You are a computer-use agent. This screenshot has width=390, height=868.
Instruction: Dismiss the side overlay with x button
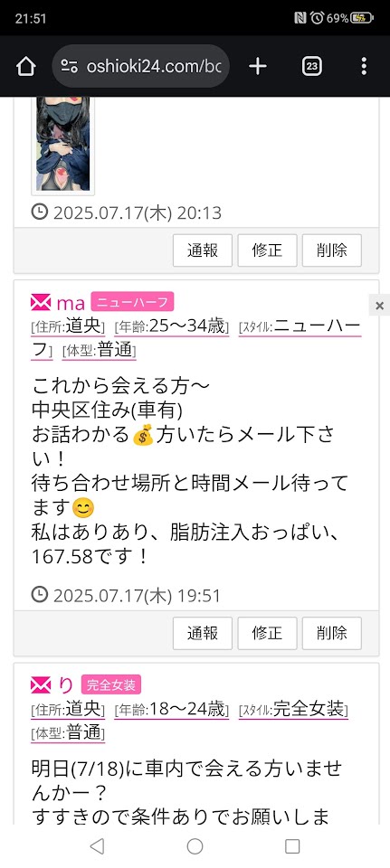[379, 306]
